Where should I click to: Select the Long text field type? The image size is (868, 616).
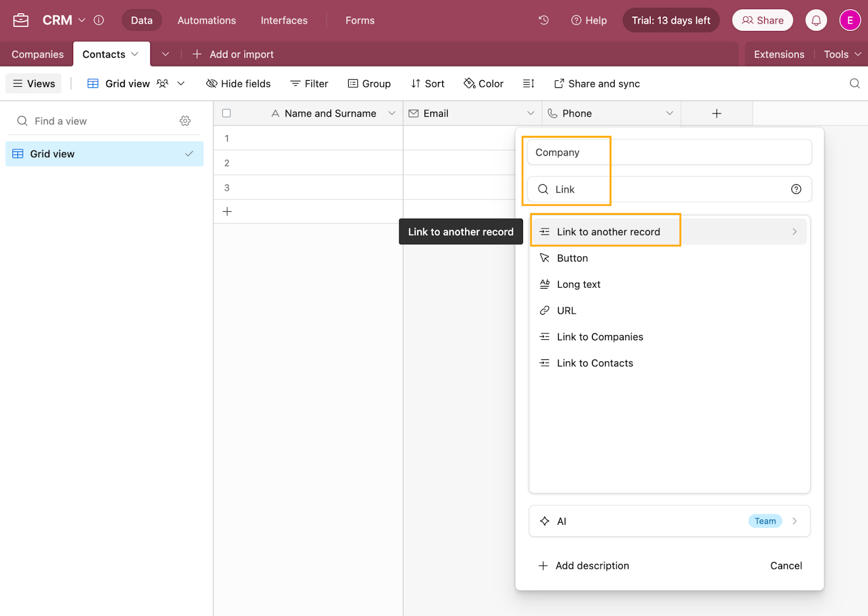tap(669, 284)
